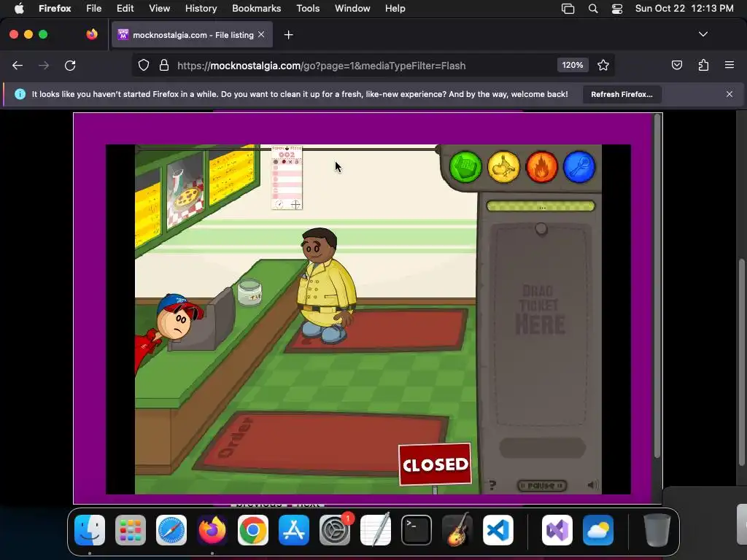The height and width of the screenshot is (560, 747).
Task: Open the question mark help icon
Action: click(492, 485)
